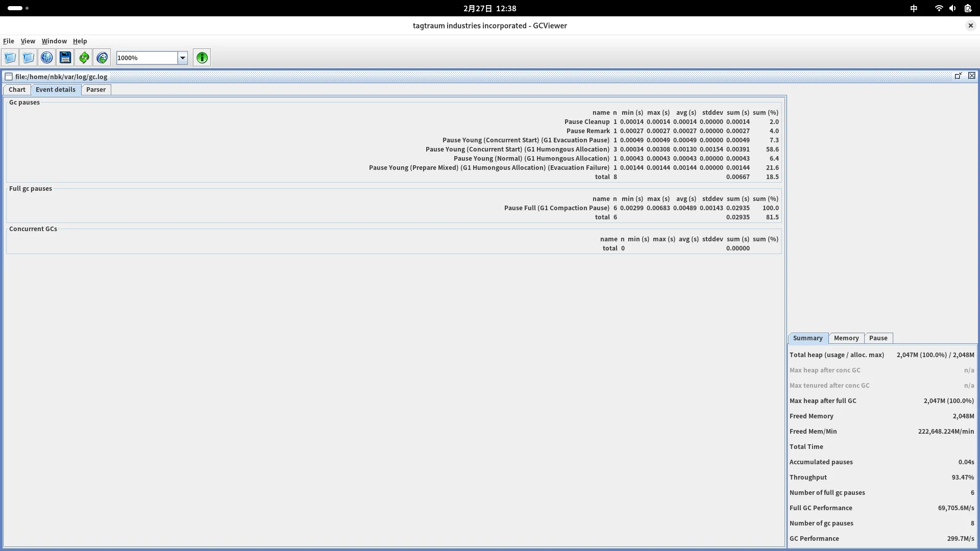This screenshot has height=551, width=980.
Task: Click the Watch file clock icon
Action: point(102,58)
